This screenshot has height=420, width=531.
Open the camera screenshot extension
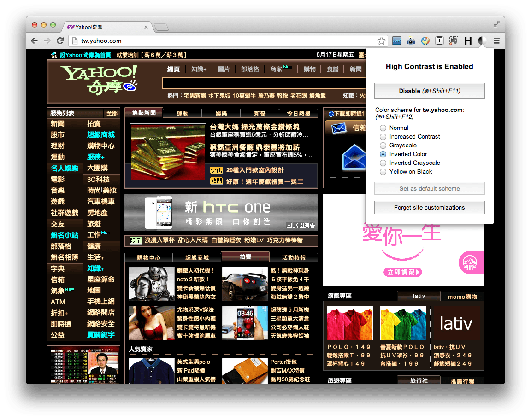tap(410, 41)
